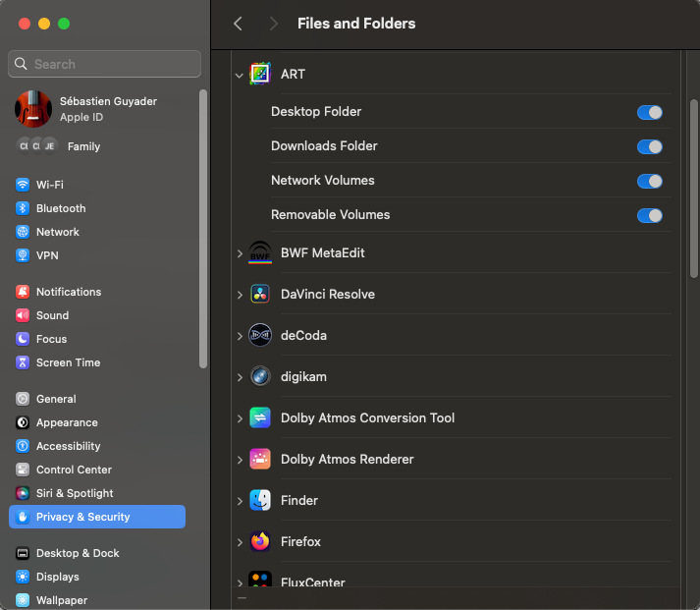Click the Dolby Atmos Renderer icon
Screen dimensions: 700x610
point(260,459)
